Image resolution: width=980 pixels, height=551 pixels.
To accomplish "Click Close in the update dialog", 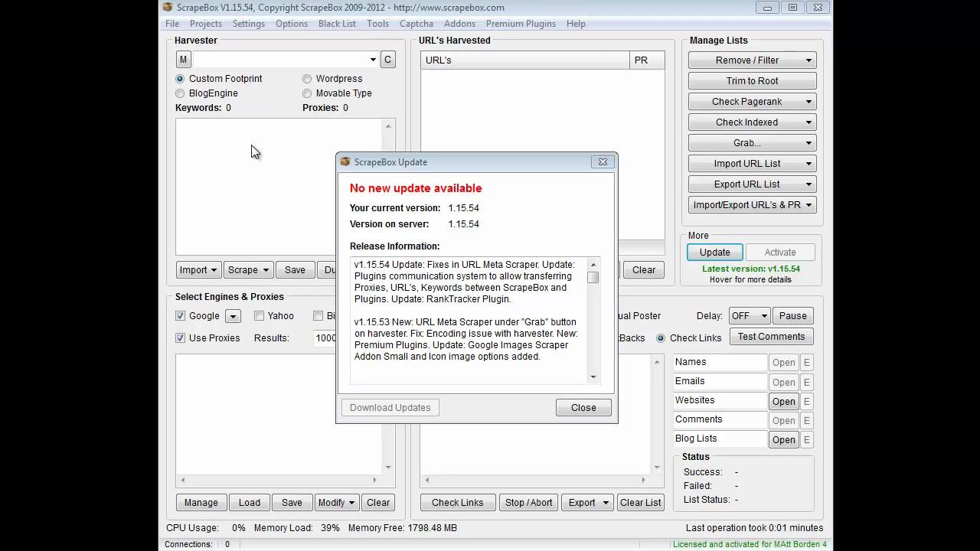I will pos(583,408).
